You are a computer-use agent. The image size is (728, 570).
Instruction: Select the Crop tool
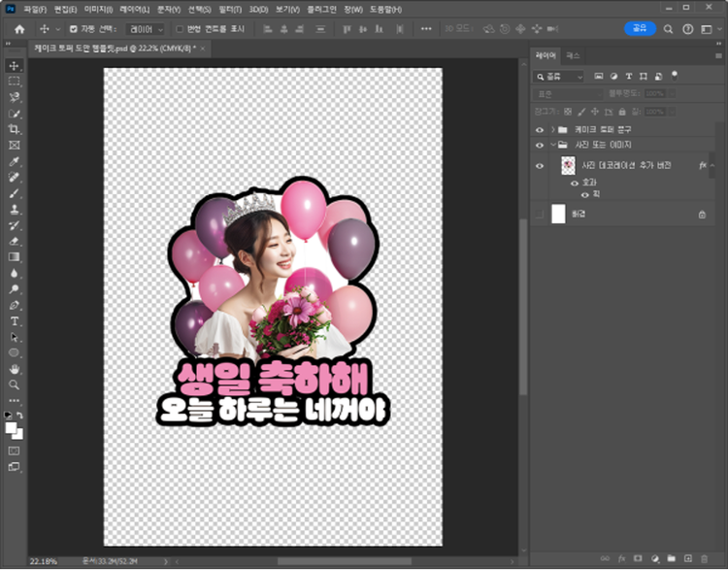pyautogui.click(x=15, y=129)
